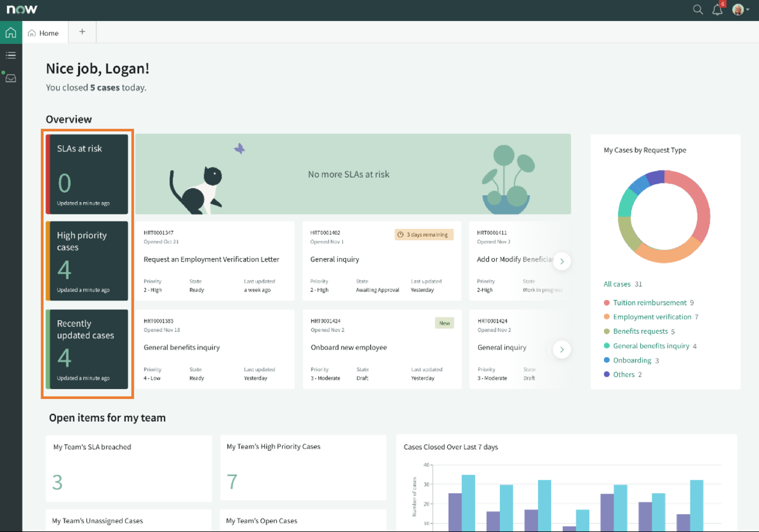Select the Home icon in sidebar
Screen dimensions: 759x532
pyautogui.click(x=11, y=32)
